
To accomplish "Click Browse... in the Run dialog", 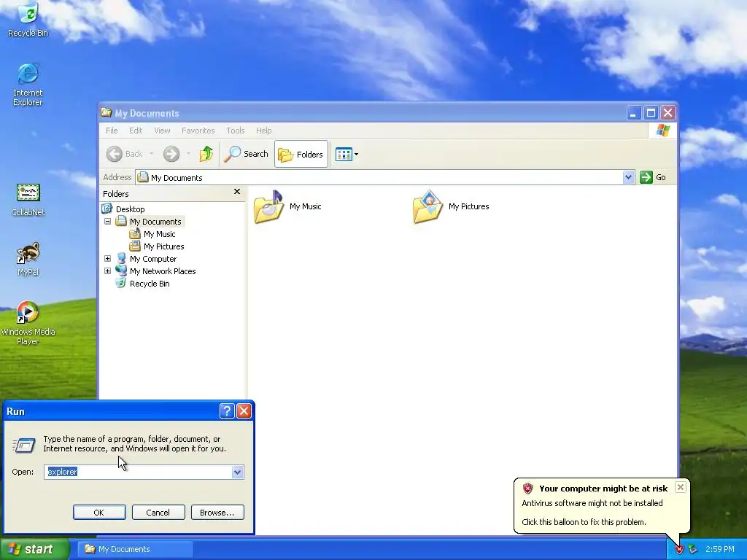I will click(x=217, y=513).
